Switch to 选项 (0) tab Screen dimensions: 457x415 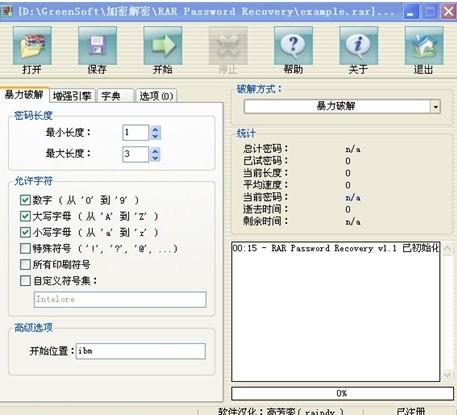click(x=156, y=96)
